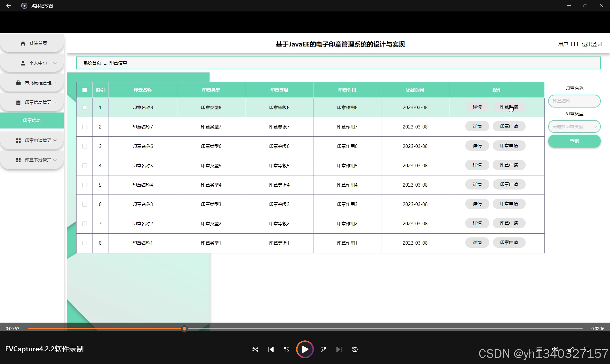Click the home icon beside 系统首页
The image size is (610, 364).
coord(23,43)
